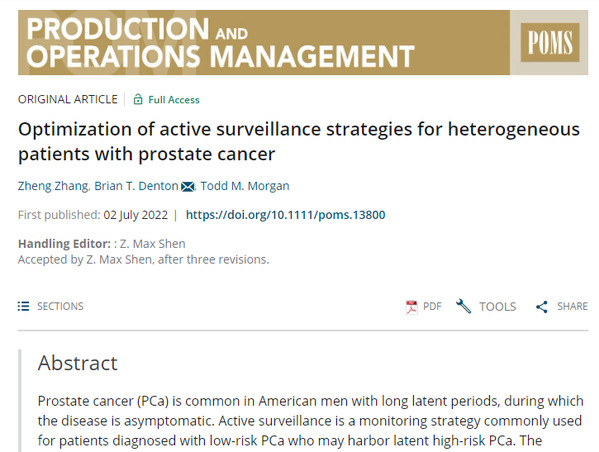Click the ORIGINAL ARTICLE category label

(68, 99)
